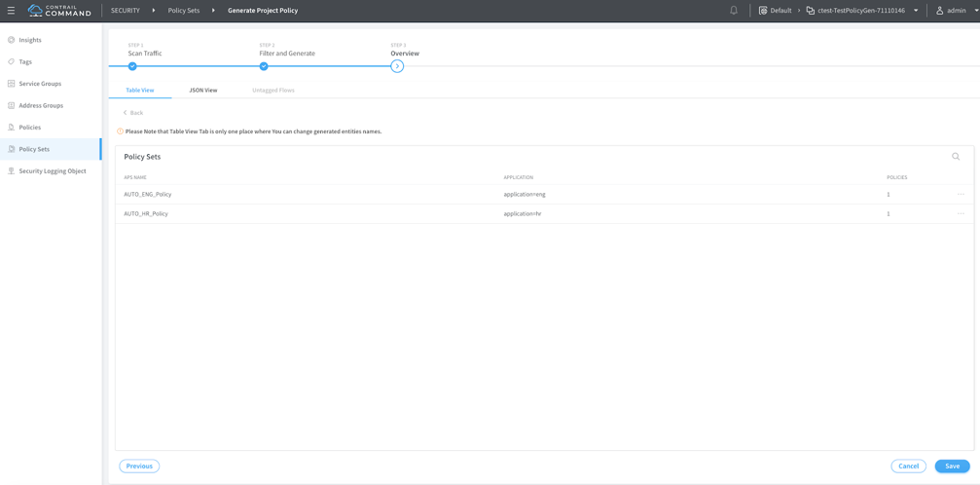Open Tags in the sidebar
Viewport: 980px width, 485px height.
click(25, 62)
